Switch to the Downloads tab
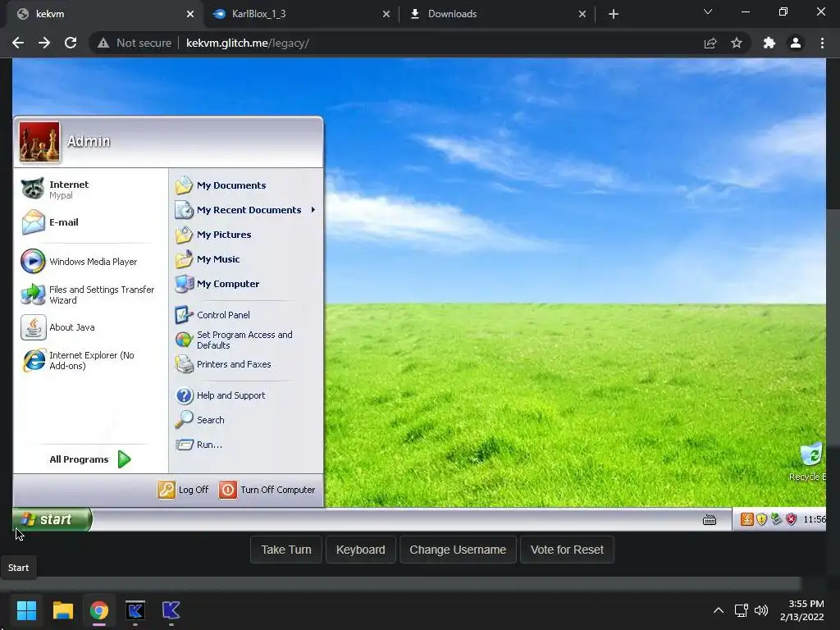The image size is (840, 630). (x=497, y=14)
